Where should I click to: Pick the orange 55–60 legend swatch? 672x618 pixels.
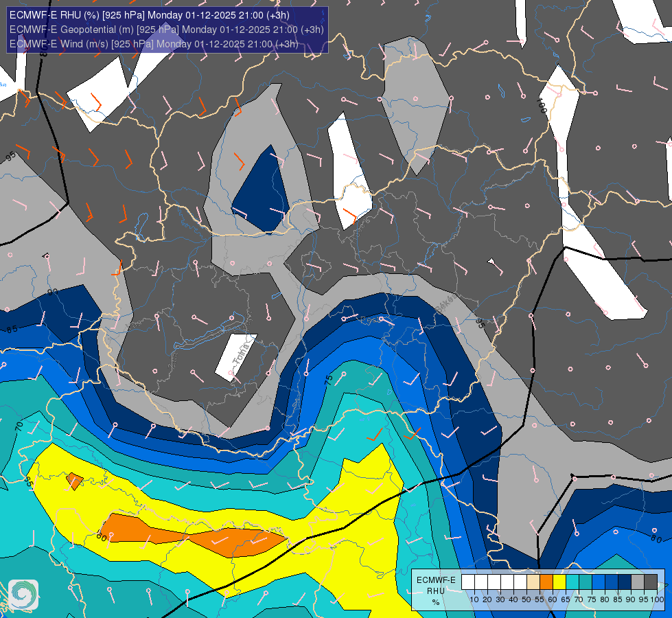[546, 582]
